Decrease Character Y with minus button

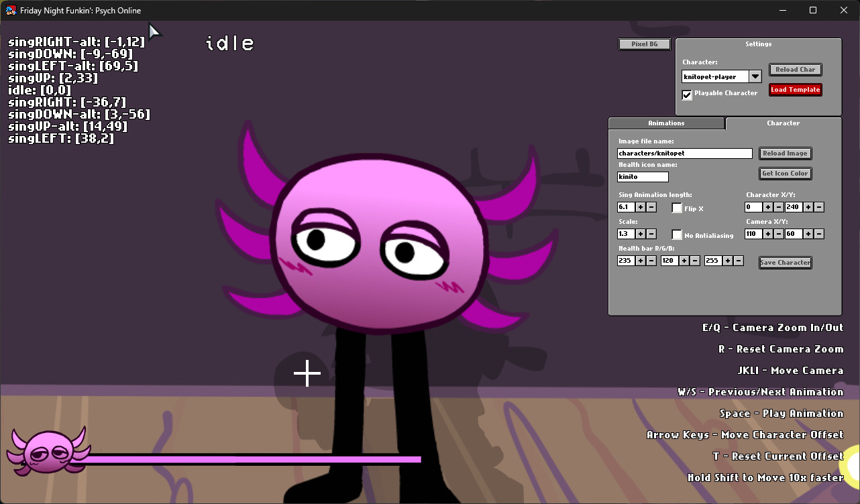tap(819, 207)
